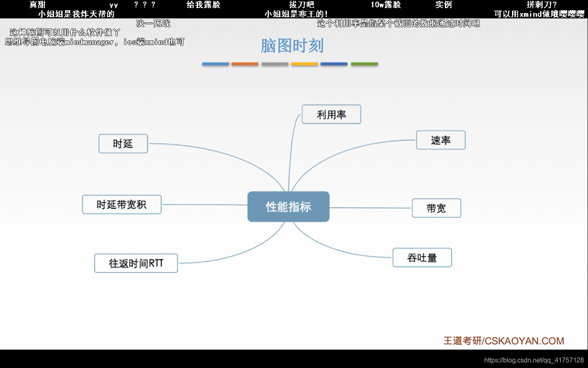Click the bullet comment 拼刺刀?
This screenshot has height=368, width=588.
point(541,4)
